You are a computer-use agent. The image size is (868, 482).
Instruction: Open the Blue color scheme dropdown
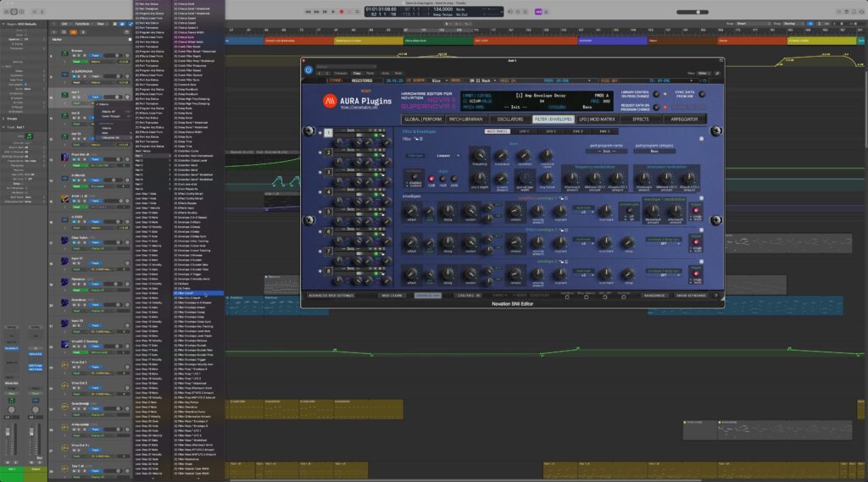pyautogui.click(x=440, y=80)
